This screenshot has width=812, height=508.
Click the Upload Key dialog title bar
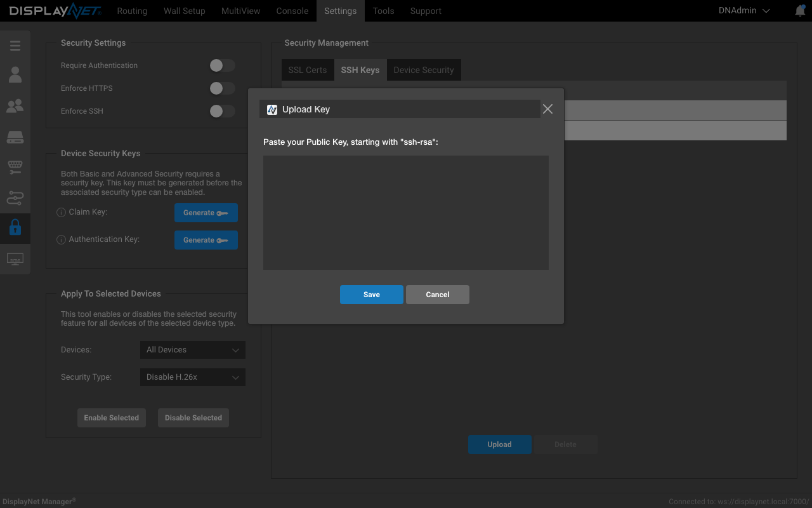click(400, 109)
